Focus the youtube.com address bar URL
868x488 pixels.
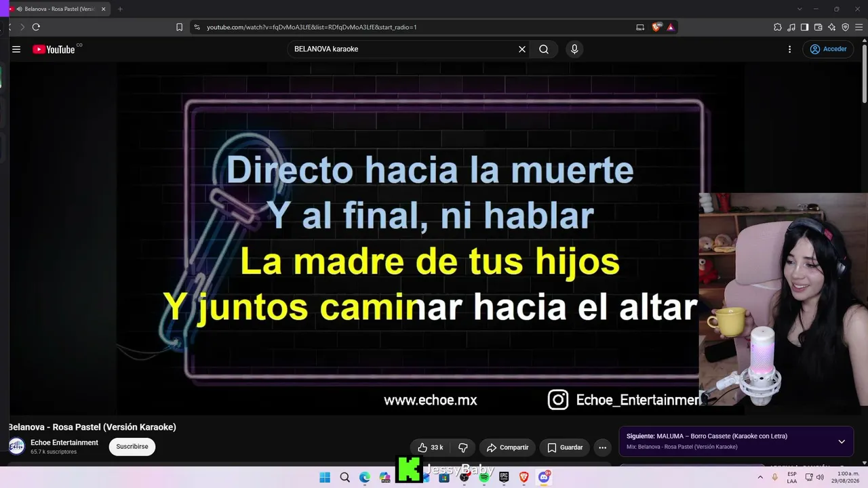pyautogui.click(x=311, y=27)
